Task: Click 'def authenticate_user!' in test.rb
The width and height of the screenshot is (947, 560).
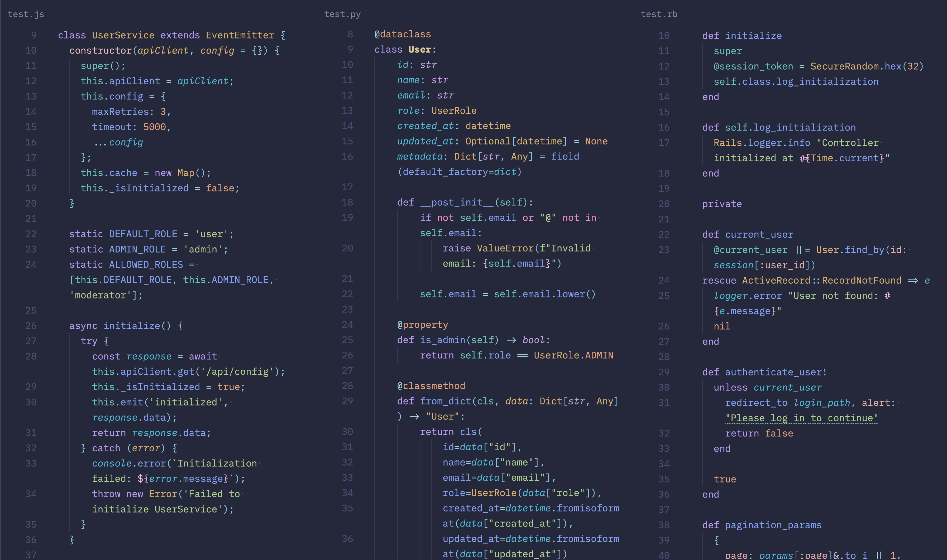Action: point(765,372)
